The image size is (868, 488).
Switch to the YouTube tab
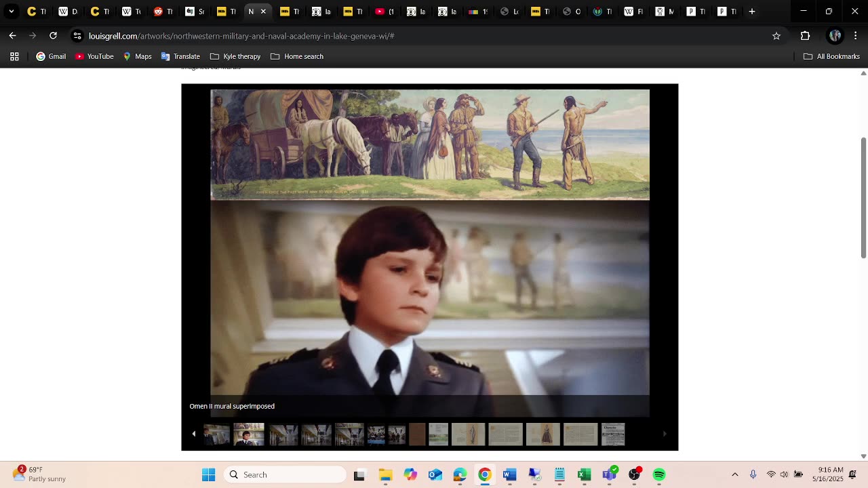tap(384, 12)
